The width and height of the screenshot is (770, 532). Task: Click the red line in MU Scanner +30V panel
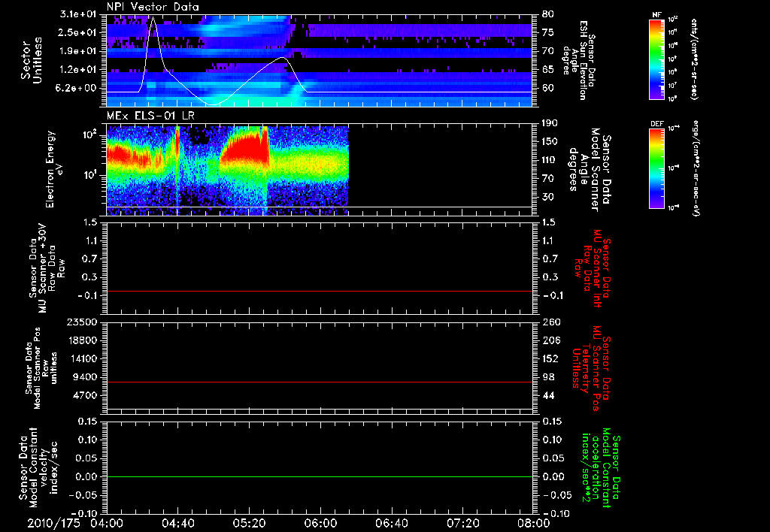(320, 291)
